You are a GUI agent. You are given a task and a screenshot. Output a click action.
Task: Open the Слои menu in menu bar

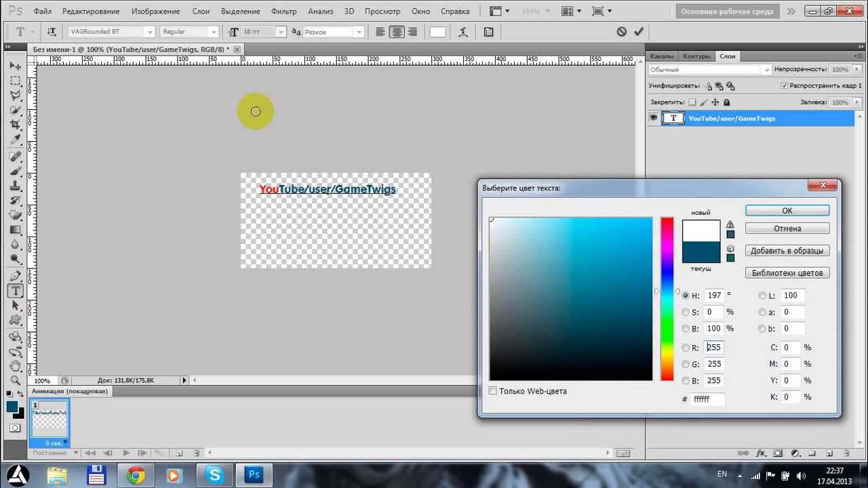pyautogui.click(x=201, y=12)
